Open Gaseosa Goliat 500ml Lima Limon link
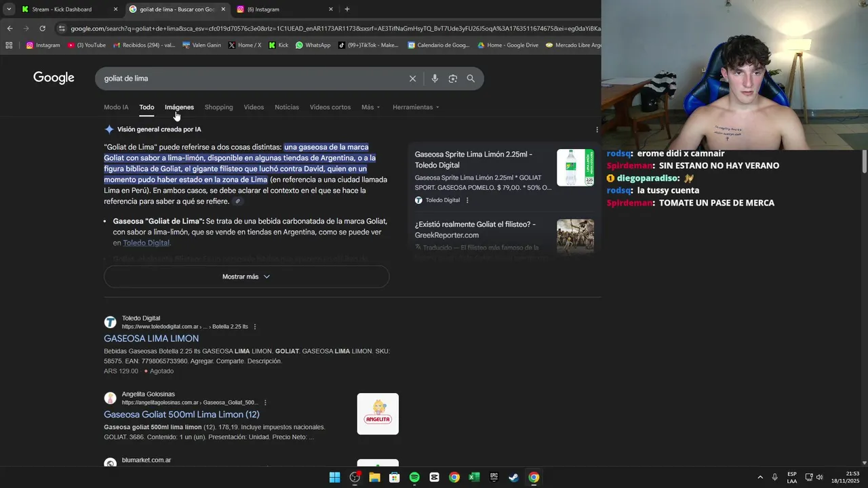The height and width of the screenshot is (488, 868). pyautogui.click(x=182, y=414)
